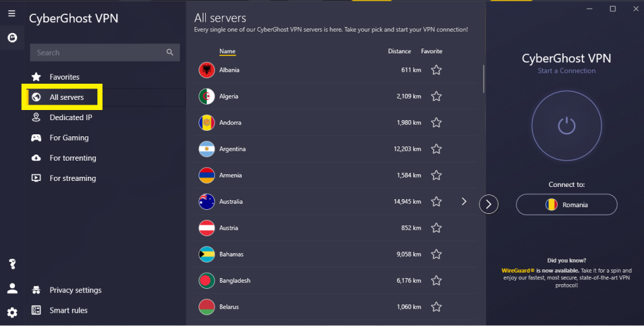Screen dimensions: 644x326
Task: Open the hamburger menu icon
Action: pyautogui.click(x=11, y=13)
